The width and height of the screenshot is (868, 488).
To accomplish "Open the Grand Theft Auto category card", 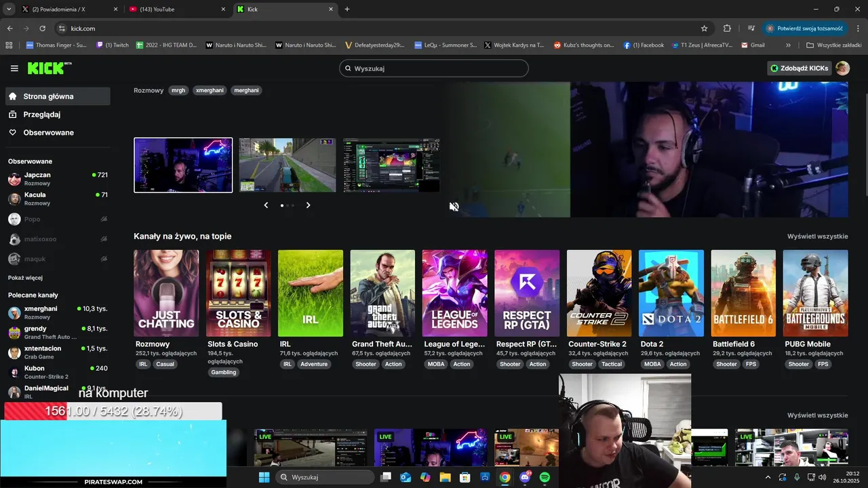I will (x=382, y=293).
